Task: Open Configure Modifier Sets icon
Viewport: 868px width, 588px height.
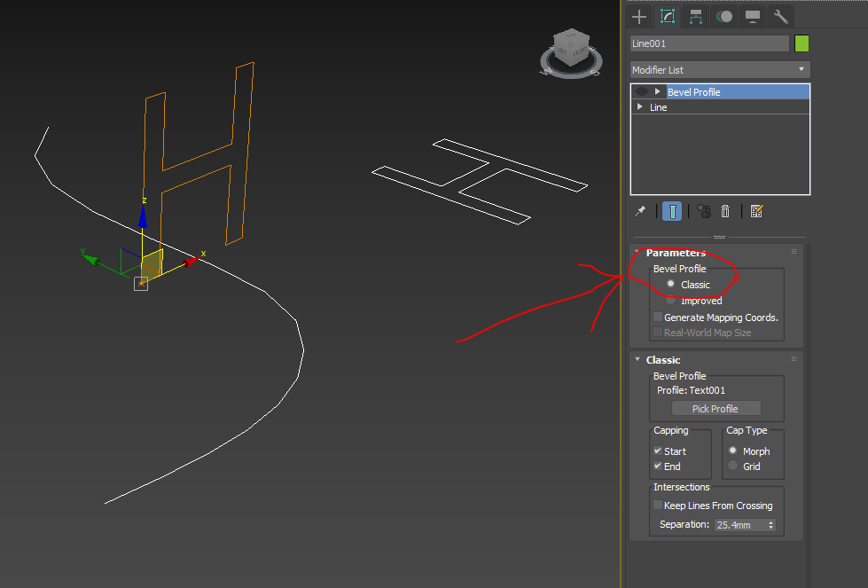Action: pyautogui.click(x=756, y=211)
